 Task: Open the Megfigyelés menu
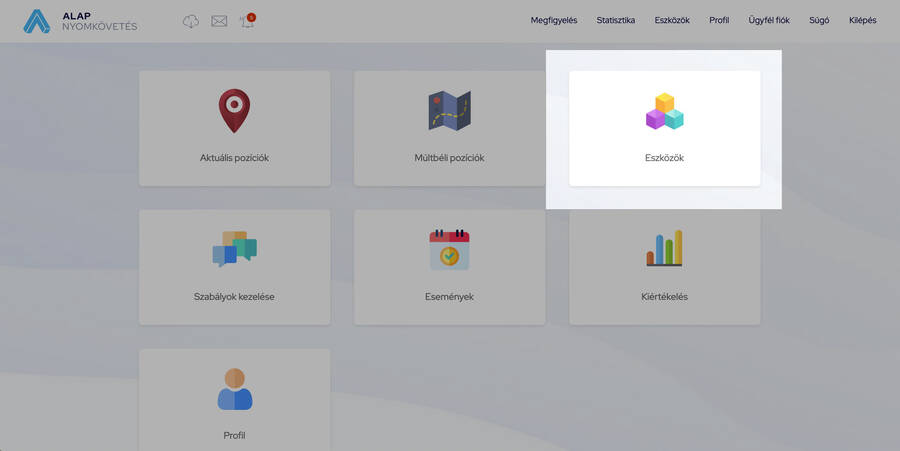[553, 20]
